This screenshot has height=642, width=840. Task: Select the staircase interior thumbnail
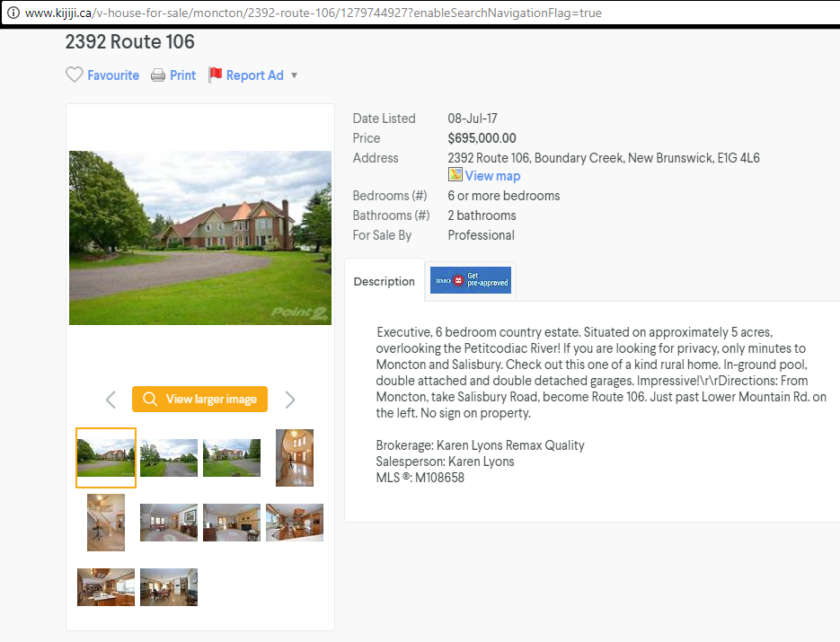click(106, 523)
